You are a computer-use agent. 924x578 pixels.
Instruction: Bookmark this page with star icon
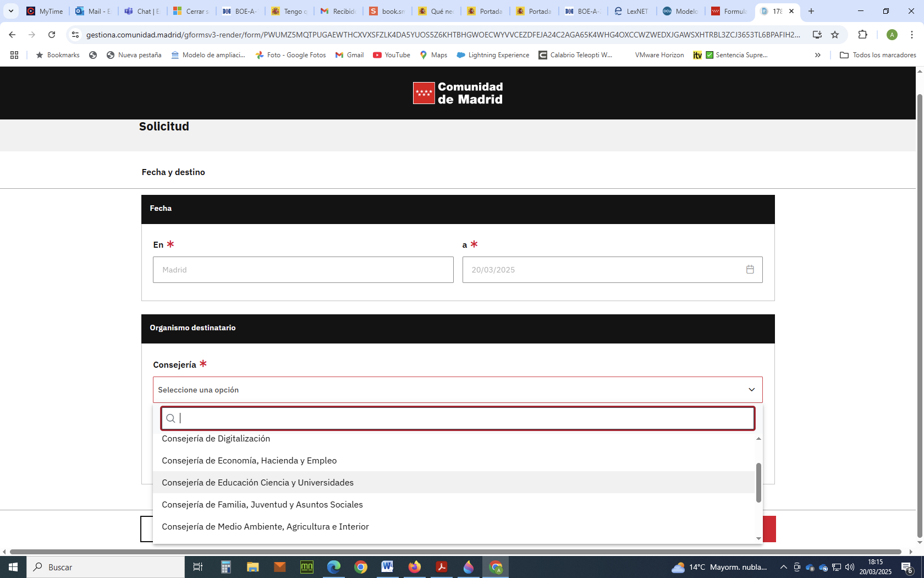pyautogui.click(x=835, y=35)
